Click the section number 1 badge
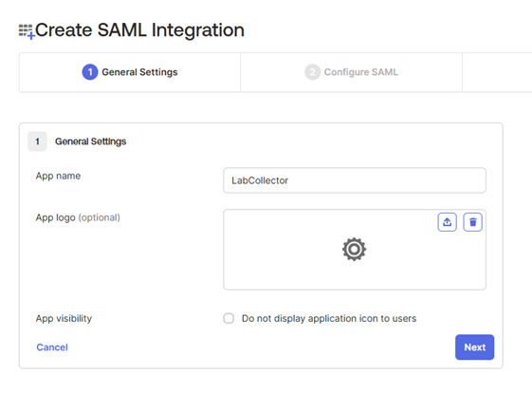The width and height of the screenshot is (532, 393). [37, 141]
